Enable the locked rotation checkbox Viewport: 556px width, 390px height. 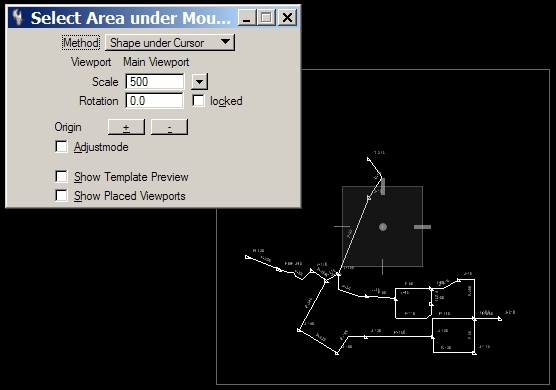198,101
